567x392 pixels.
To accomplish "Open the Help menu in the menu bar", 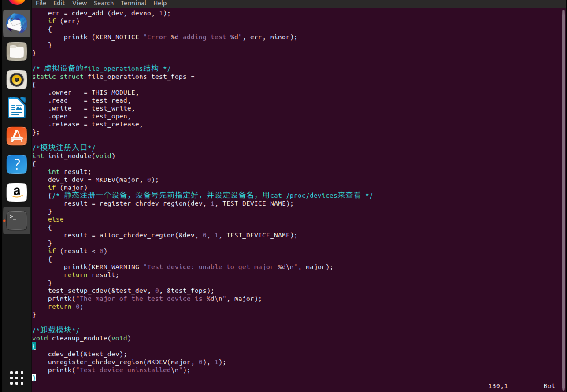I will click(160, 3).
